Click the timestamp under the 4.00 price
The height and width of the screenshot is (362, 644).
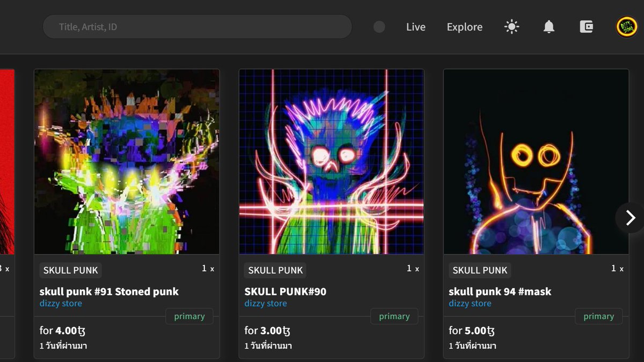63,346
